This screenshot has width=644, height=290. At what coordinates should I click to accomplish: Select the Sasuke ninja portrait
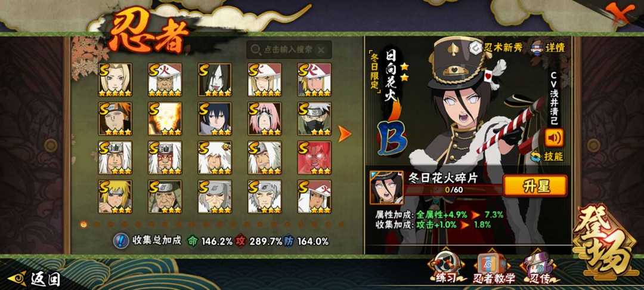[215, 119]
